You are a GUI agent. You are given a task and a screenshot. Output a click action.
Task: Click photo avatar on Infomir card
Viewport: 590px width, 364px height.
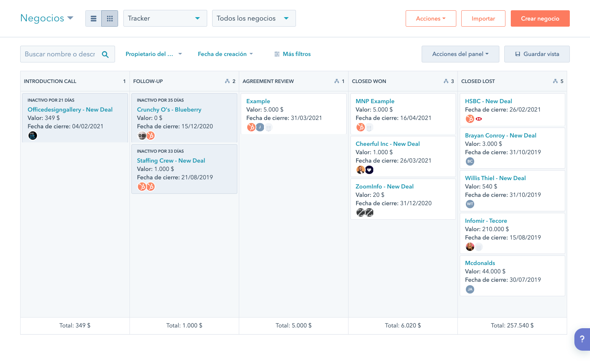(x=470, y=247)
